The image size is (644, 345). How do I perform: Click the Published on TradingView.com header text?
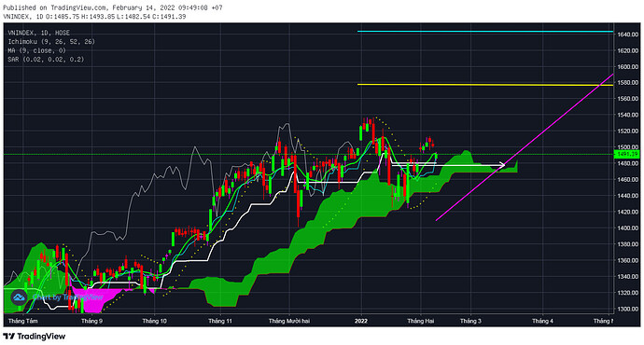pos(113,7)
